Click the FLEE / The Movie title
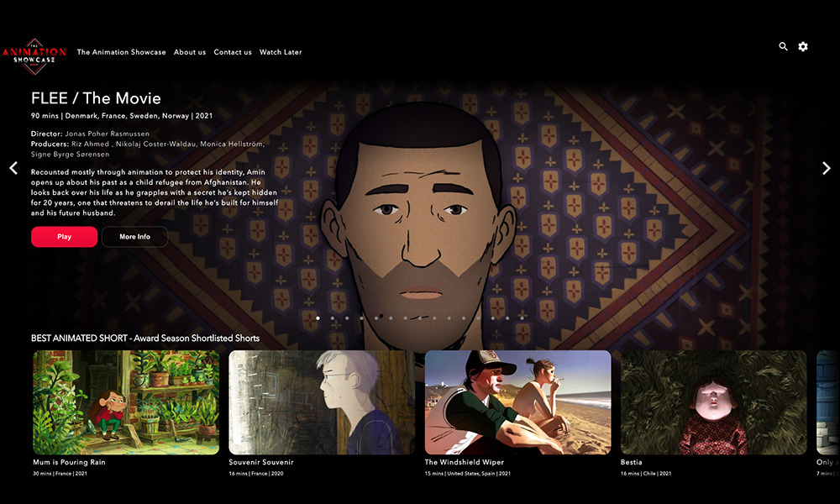The image size is (840, 504). point(96,98)
